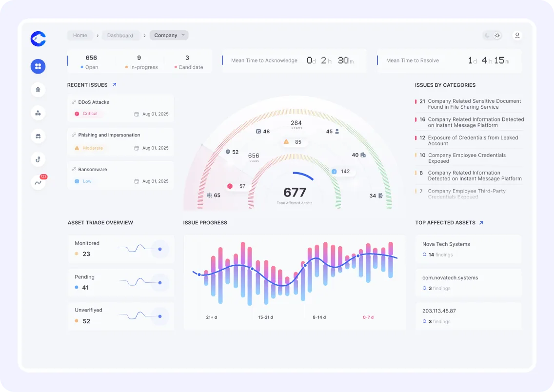Open the DDoS Attacks issue link
Image resolution: width=554 pixels, height=392 pixels.
[x=93, y=102]
